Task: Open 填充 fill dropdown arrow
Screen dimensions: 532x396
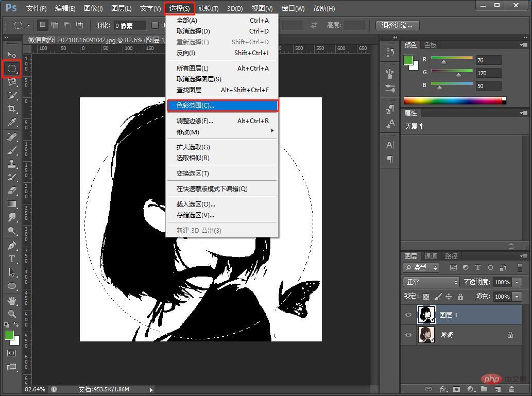Action: pos(517,297)
